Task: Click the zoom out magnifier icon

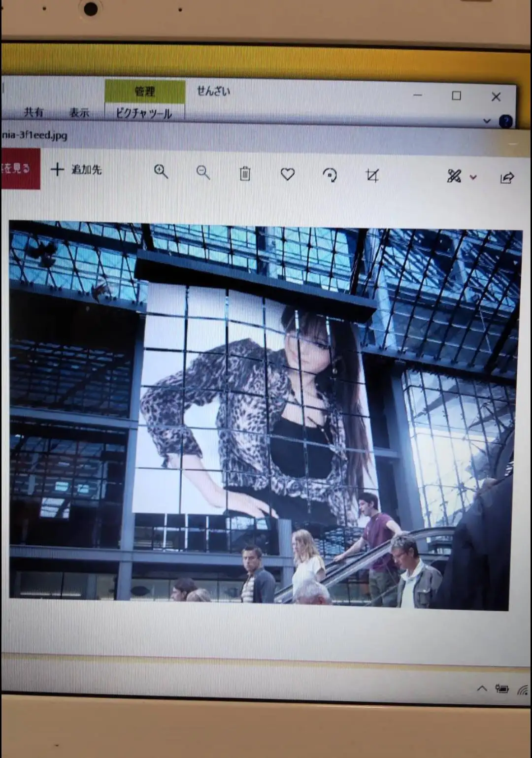Action: 203,172
